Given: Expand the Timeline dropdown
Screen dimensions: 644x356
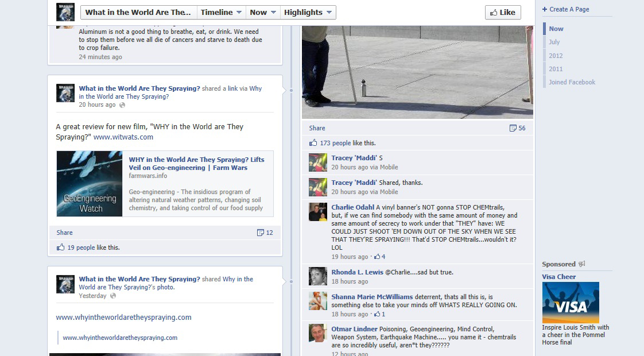Looking at the screenshot, I should point(221,12).
